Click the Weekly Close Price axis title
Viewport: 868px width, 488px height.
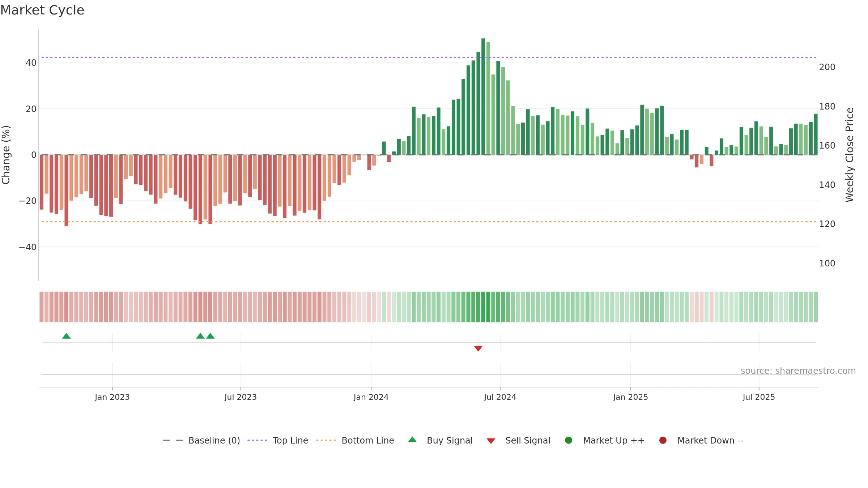[850, 155]
